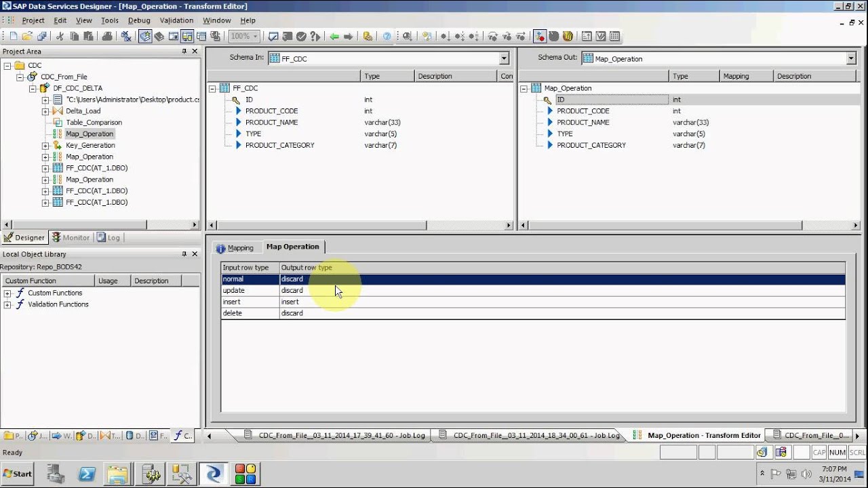Viewport: 868px width, 488px height.
Task: Click the grid table icon at toolbar end
Action: pos(614,37)
